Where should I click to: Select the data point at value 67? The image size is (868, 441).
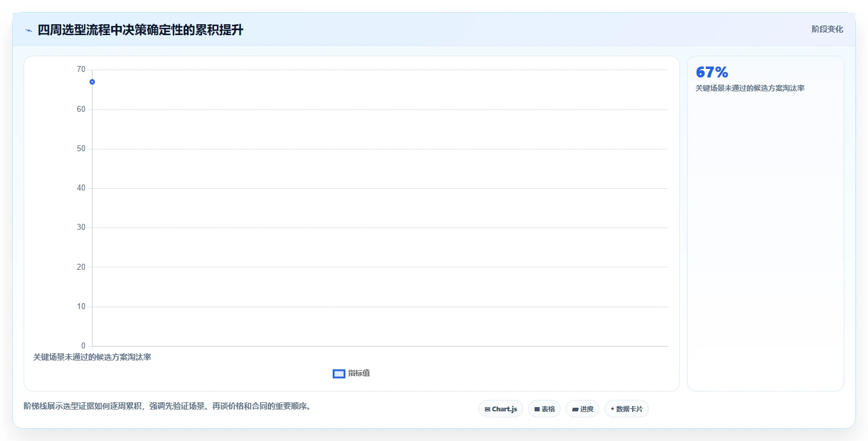tap(92, 82)
